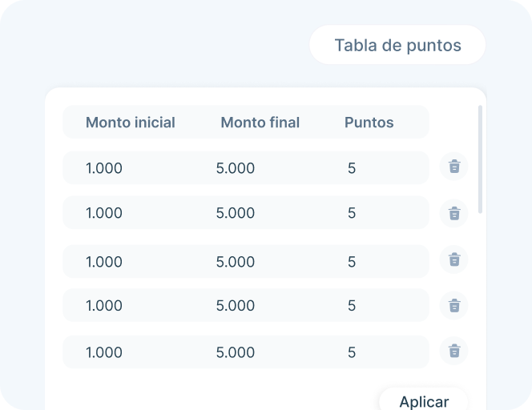Click Monto inicial field in fifth row
The width and height of the screenshot is (532, 410).
tap(104, 352)
